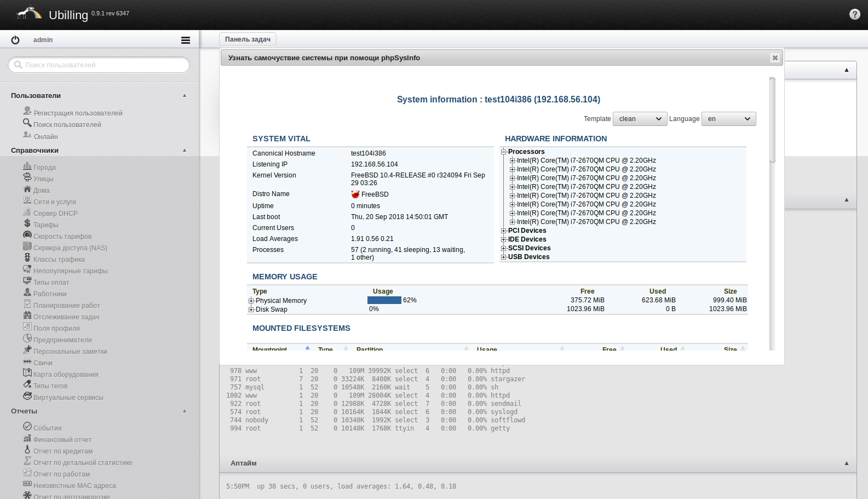Viewport: 868px width, 499px height.
Task: Open the Template dropdown
Action: point(640,119)
